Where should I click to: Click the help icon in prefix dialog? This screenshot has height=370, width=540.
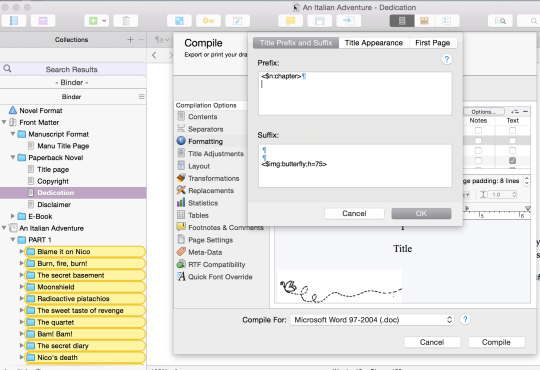pyautogui.click(x=447, y=59)
